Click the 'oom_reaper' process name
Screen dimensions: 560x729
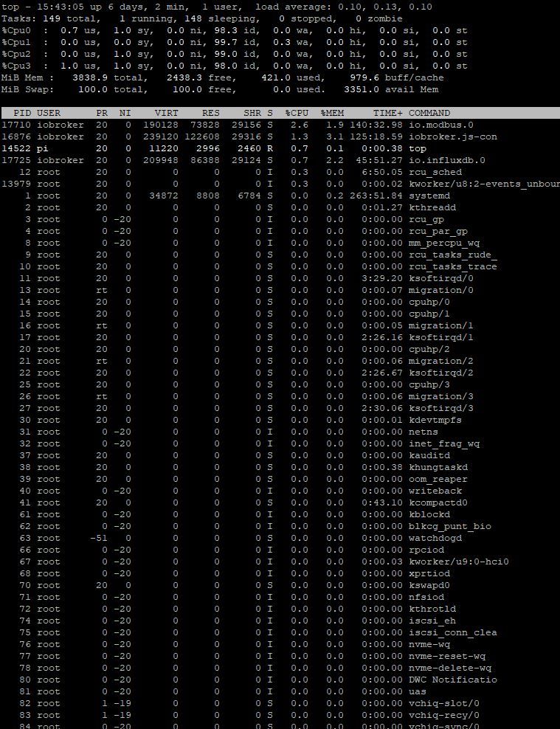(438, 479)
